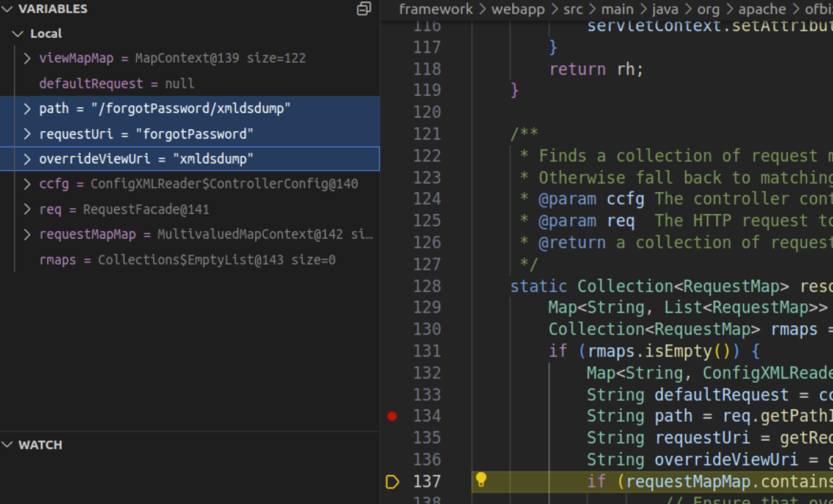Select the rmaps EmptyList variable
The width and height of the screenshot is (833, 504).
(186, 260)
